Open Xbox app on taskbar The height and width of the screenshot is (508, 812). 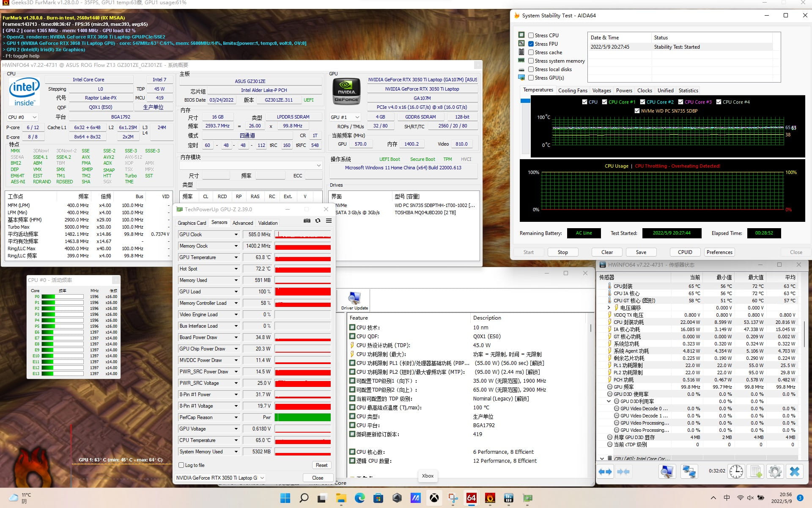click(434, 498)
